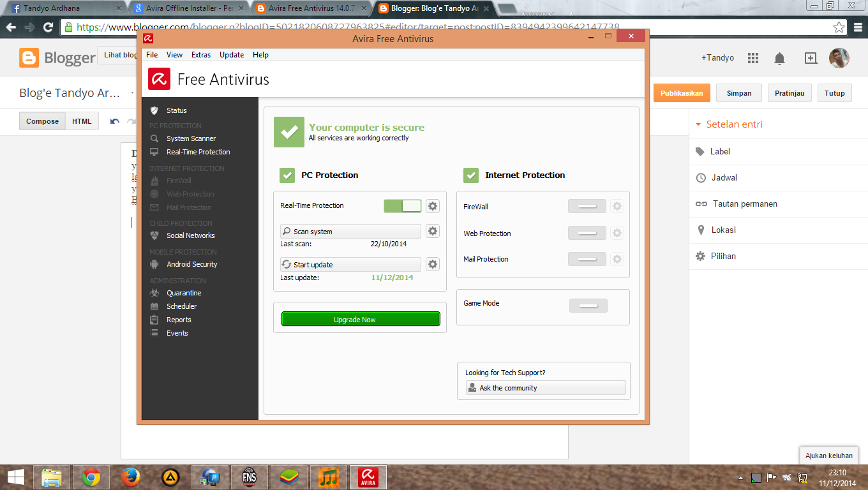The width and height of the screenshot is (868, 490).
Task: Open Chrome hamburger menu
Action: pyautogui.click(x=858, y=27)
